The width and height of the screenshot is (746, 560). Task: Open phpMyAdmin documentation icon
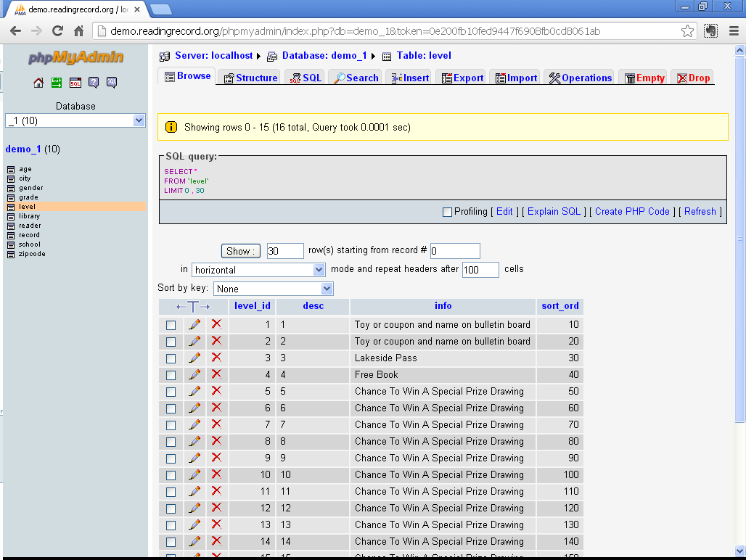click(x=94, y=83)
